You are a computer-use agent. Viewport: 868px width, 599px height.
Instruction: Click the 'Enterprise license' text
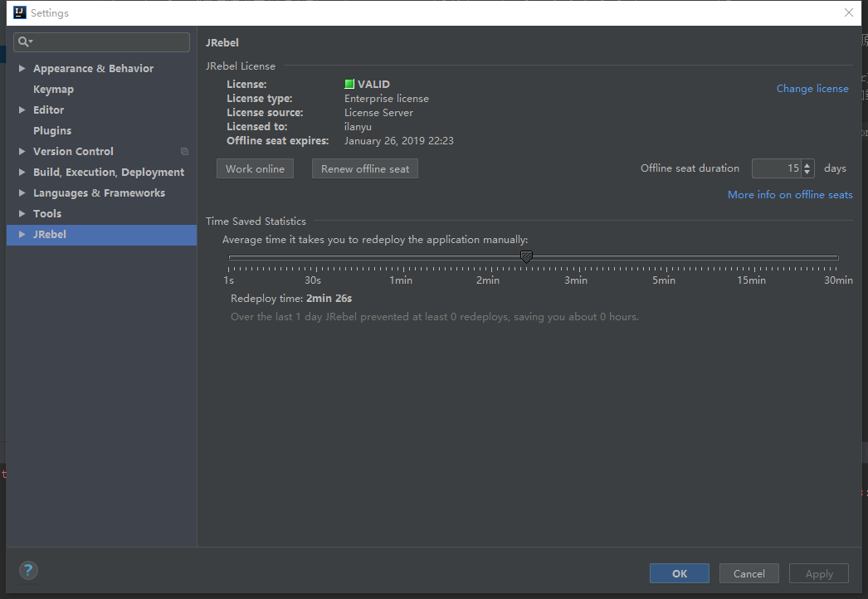[387, 99]
